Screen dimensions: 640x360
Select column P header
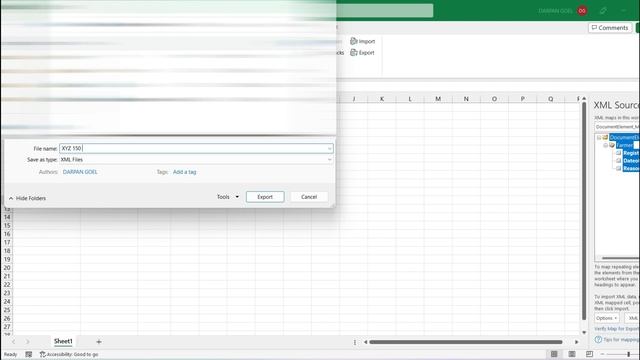[x=522, y=99]
